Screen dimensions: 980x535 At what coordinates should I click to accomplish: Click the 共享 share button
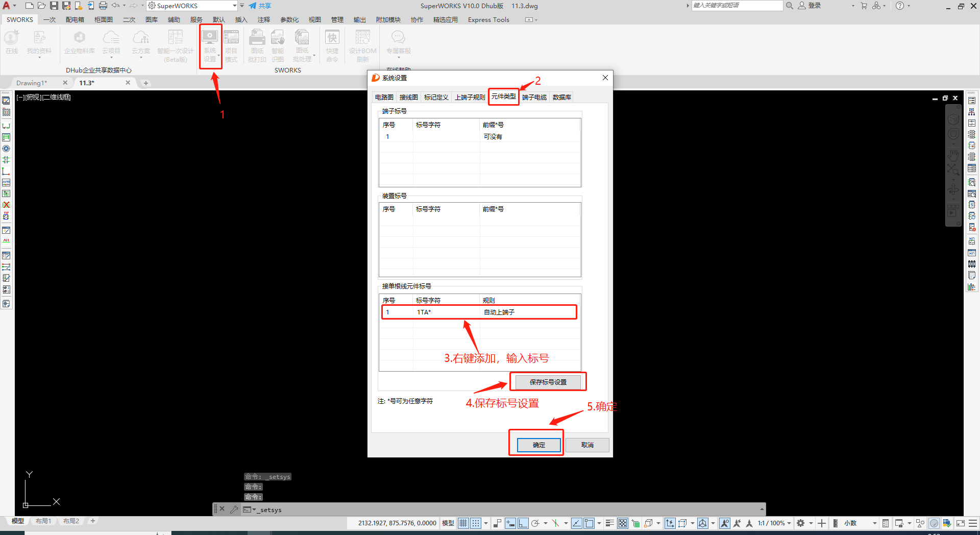click(260, 6)
